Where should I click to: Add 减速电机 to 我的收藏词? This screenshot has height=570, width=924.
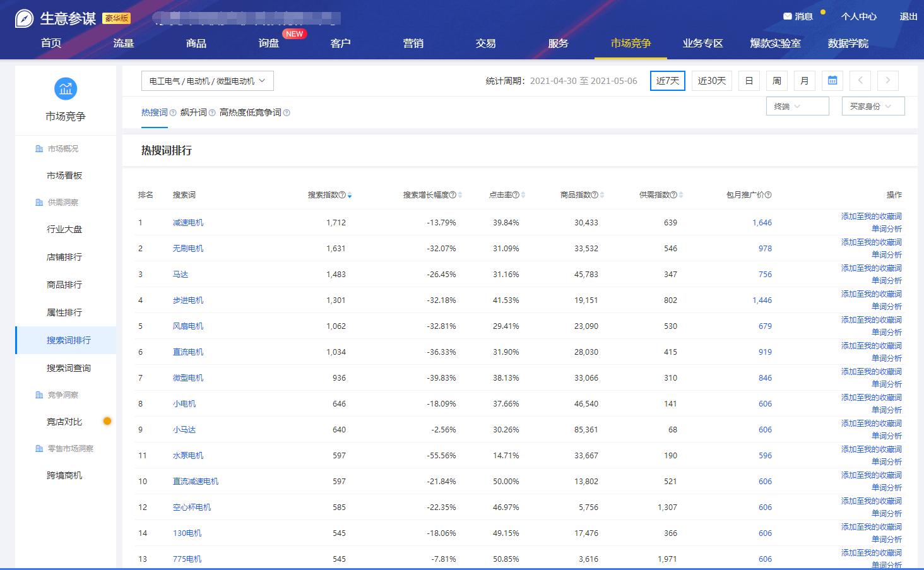871,216
